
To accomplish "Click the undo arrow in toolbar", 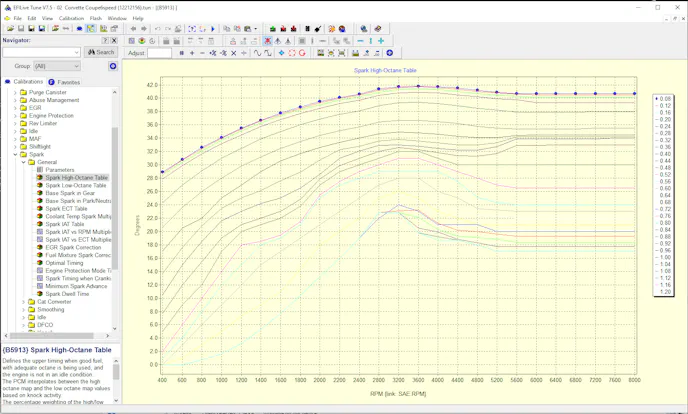I will coord(157,29).
